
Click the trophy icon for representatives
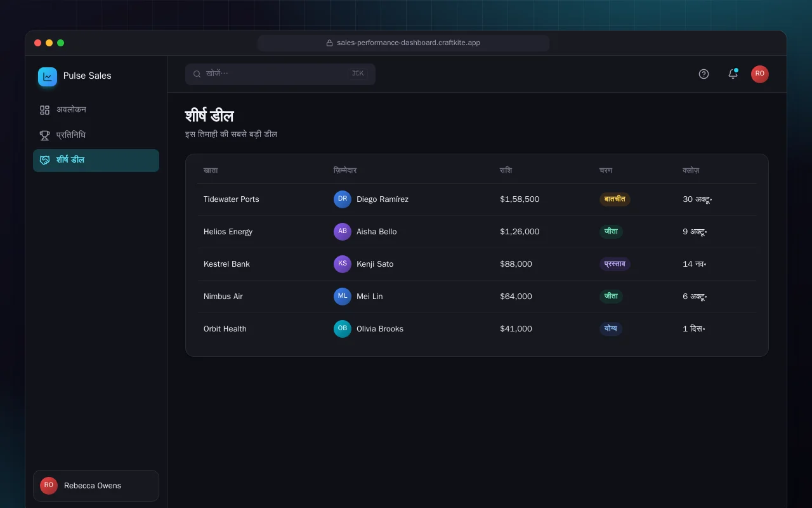[x=44, y=135]
